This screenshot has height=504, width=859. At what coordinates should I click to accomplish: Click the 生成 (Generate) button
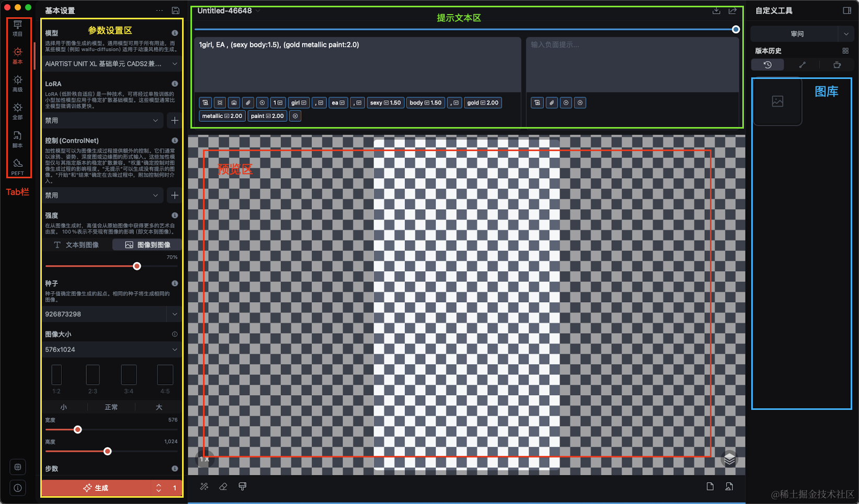[96, 488]
